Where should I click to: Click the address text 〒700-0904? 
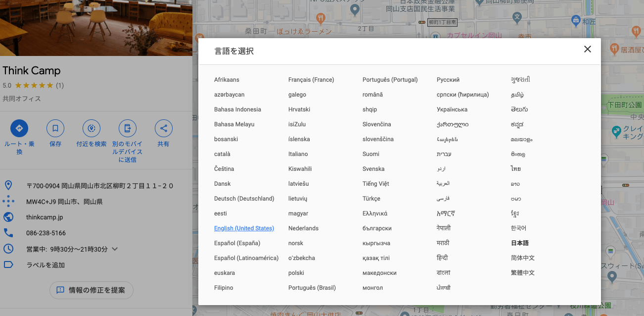[x=100, y=186]
